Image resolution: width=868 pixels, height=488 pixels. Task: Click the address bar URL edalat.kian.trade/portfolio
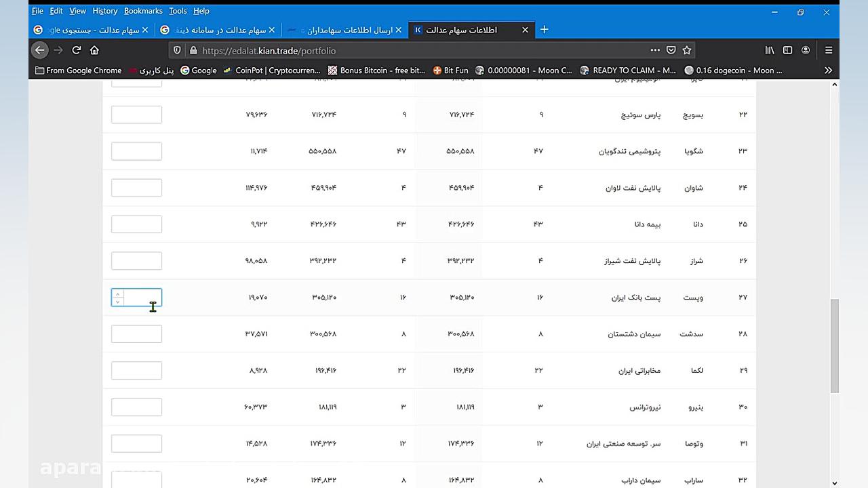coord(269,50)
